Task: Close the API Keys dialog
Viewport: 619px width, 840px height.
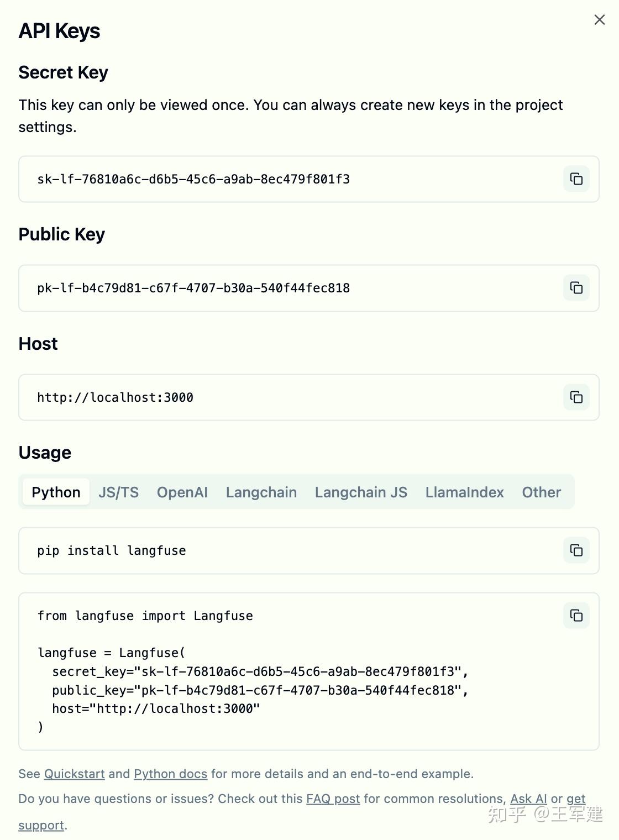Action: click(x=599, y=19)
